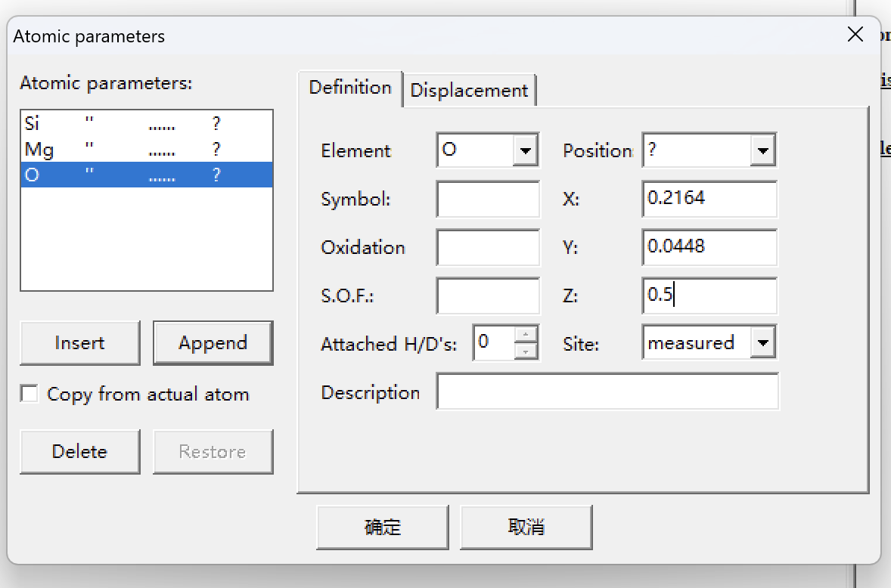Enable Copy from actual atom checkbox
Image resolution: width=891 pixels, height=588 pixels.
pos(29,394)
